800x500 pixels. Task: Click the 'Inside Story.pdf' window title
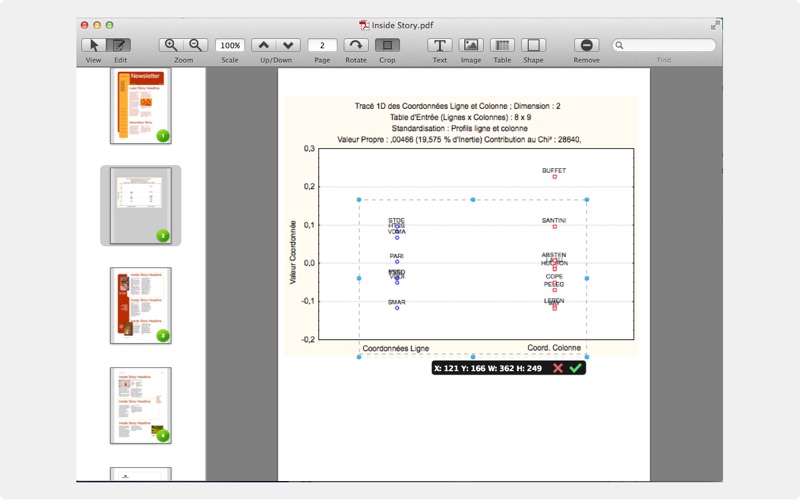click(402, 25)
